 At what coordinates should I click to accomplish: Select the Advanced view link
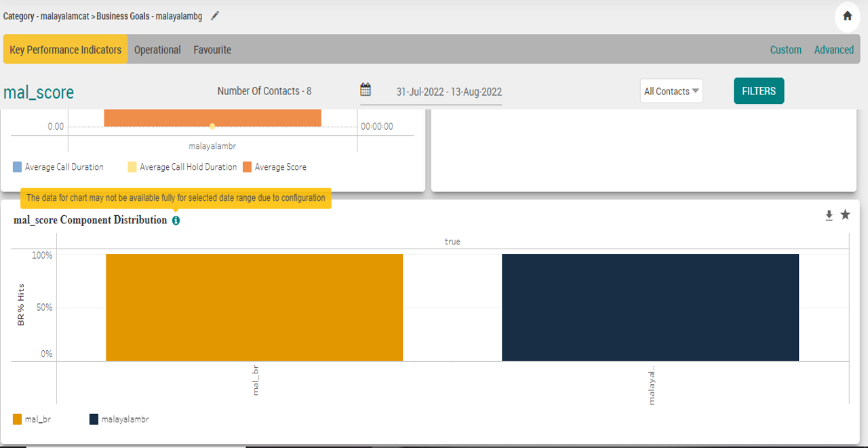point(833,50)
